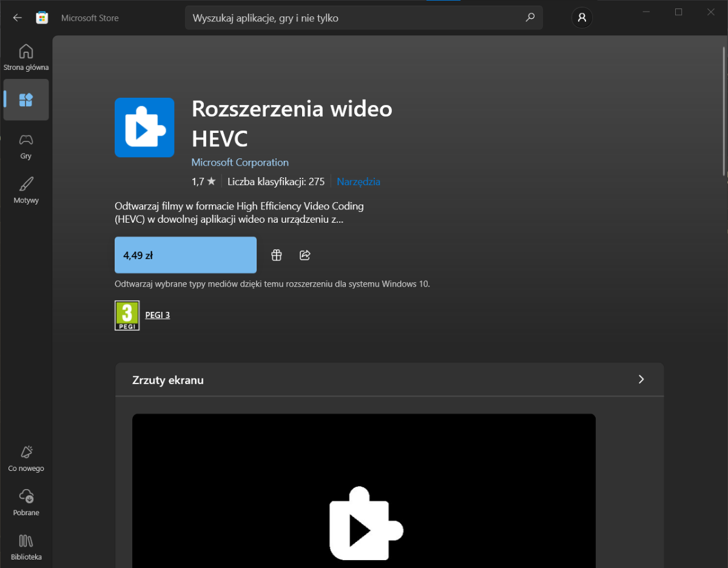Click the 4,49 zł purchase button
This screenshot has width=728, height=568.
(186, 255)
